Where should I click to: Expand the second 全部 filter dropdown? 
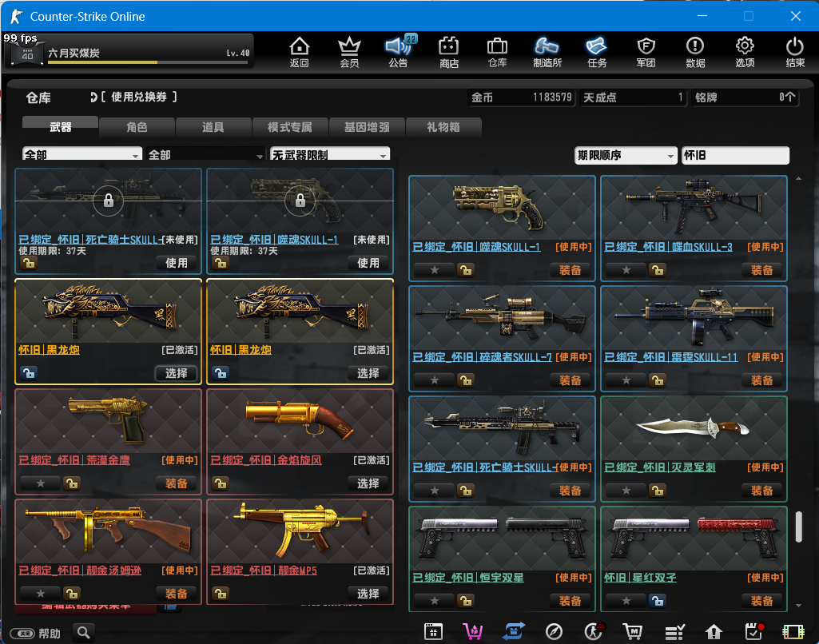point(206,154)
